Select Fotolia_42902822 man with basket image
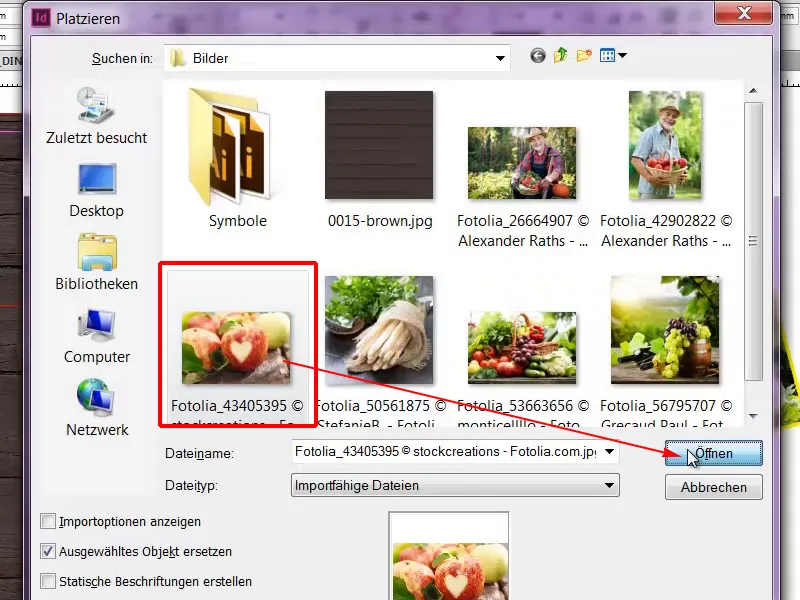Viewport: 800px width, 600px height. (x=665, y=145)
